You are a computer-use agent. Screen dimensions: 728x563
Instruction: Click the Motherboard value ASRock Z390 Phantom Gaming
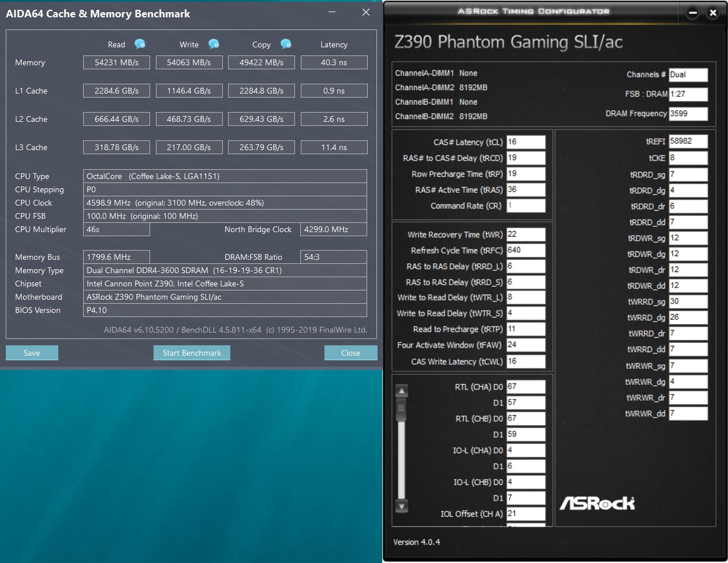pyautogui.click(x=225, y=297)
